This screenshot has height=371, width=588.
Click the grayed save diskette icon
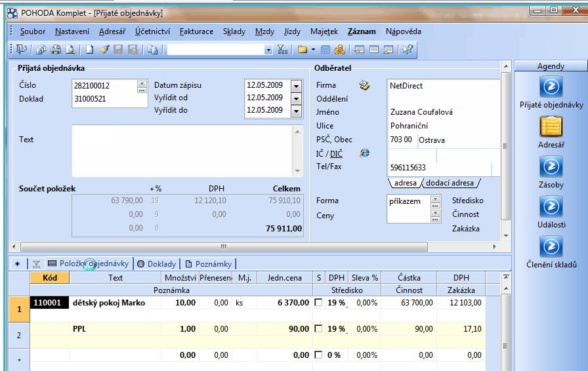pyautogui.click(x=118, y=49)
